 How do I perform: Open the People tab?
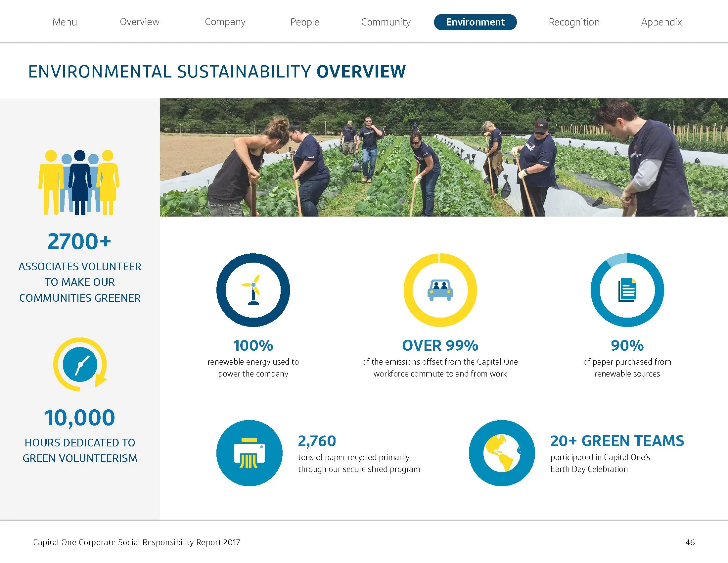coord(305,22)
